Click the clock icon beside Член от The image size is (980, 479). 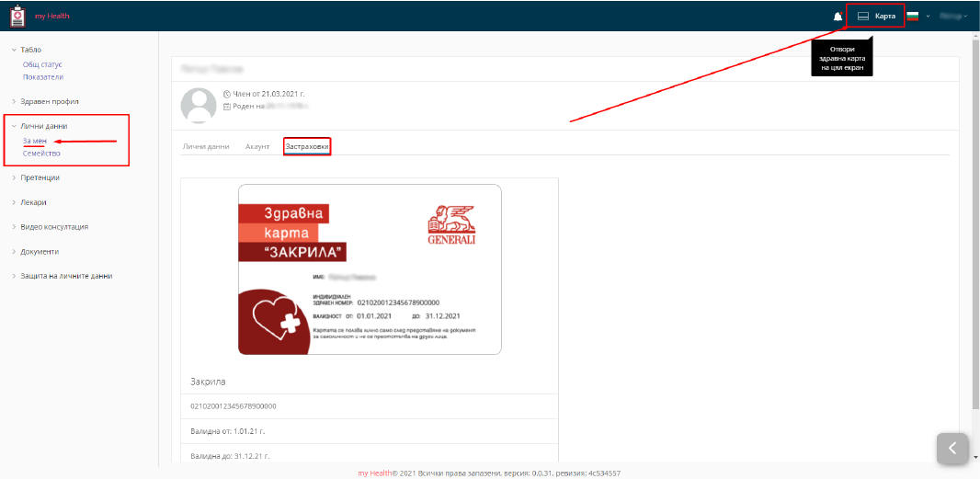point(227,94)
